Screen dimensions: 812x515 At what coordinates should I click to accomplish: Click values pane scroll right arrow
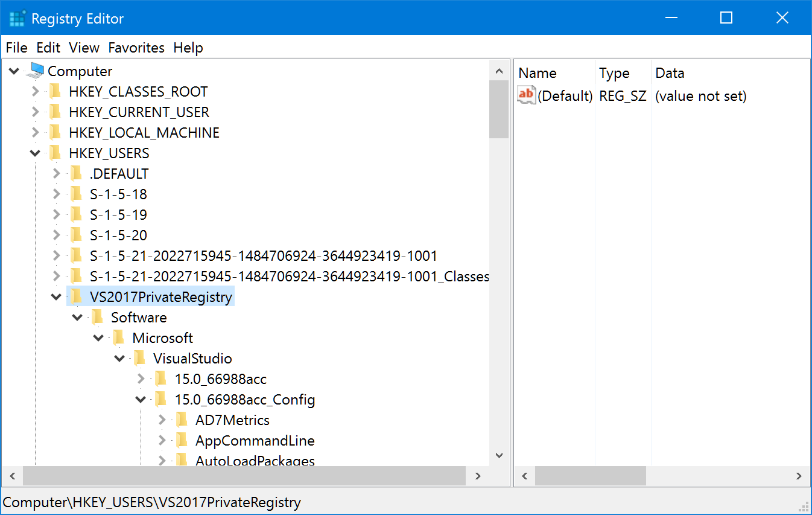tap(799, 476)
